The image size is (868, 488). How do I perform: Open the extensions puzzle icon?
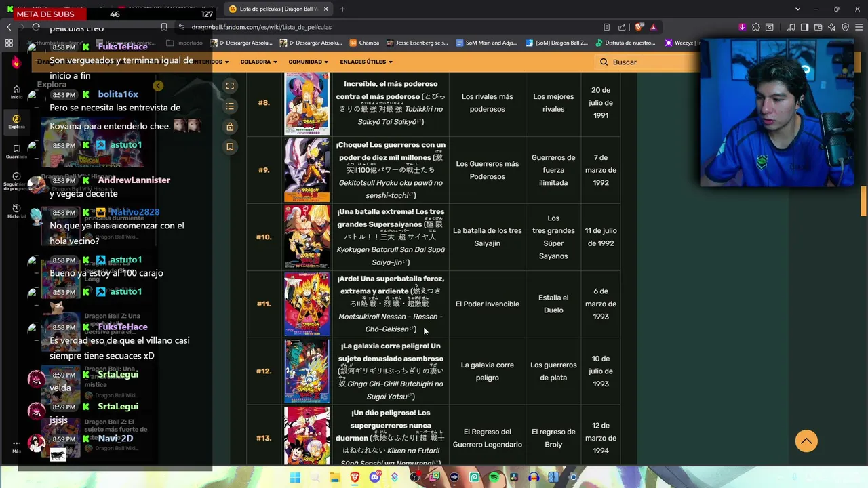pos(755,27)
